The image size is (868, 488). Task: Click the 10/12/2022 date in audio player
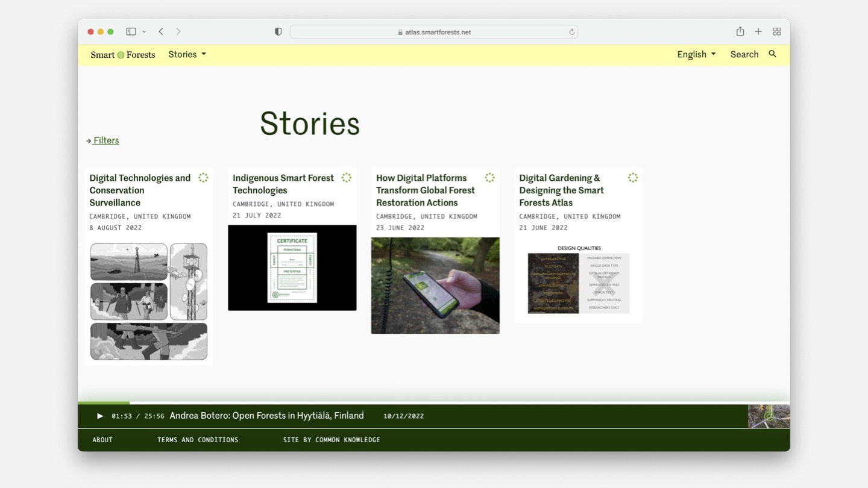click(403, 416)
